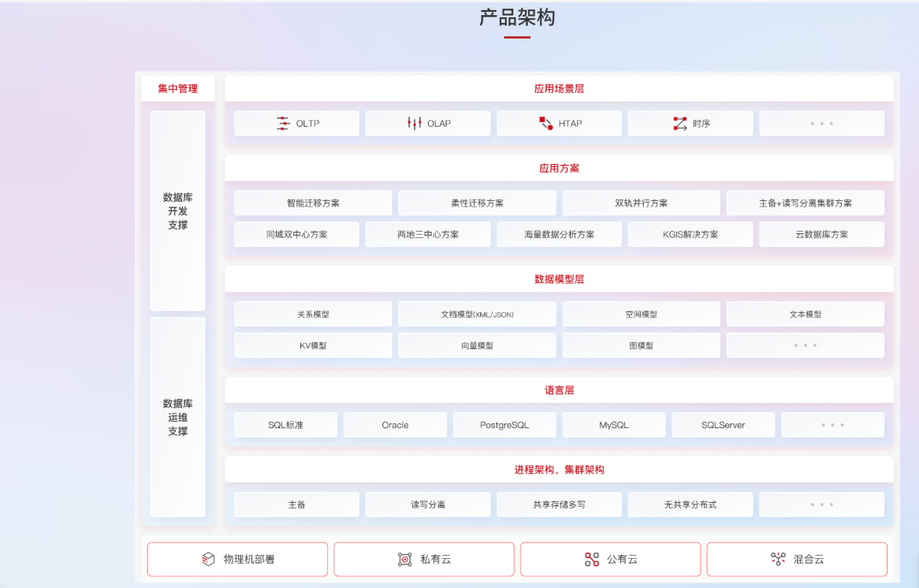
Task: Click 物理机部署 deployment button
Action: coord(237,560)
